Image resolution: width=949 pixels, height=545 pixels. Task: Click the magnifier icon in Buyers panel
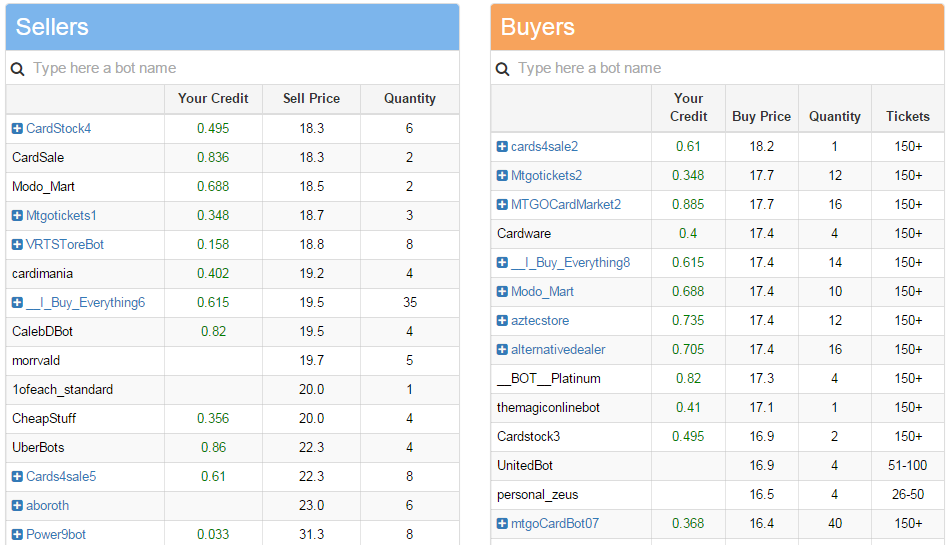point(502,69)
